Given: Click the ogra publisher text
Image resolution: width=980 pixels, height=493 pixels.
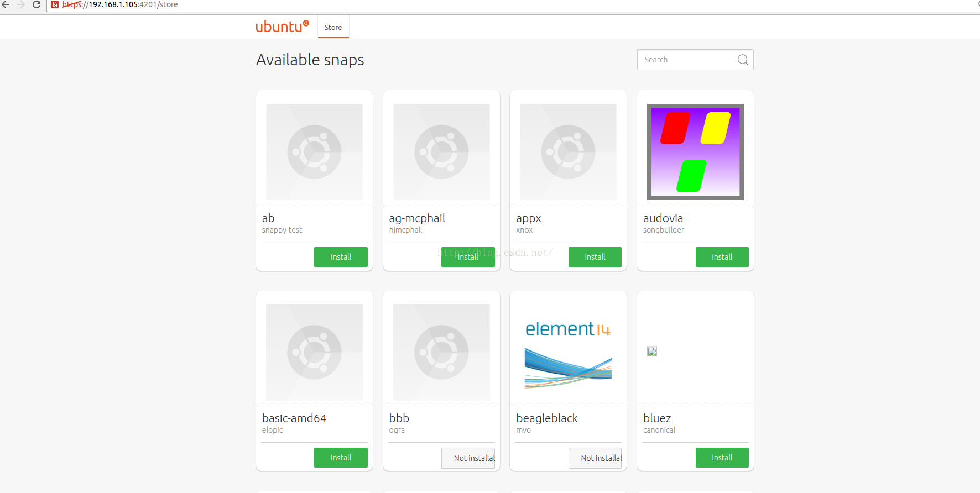Looking at the screenshot, I should click(397, 431).
